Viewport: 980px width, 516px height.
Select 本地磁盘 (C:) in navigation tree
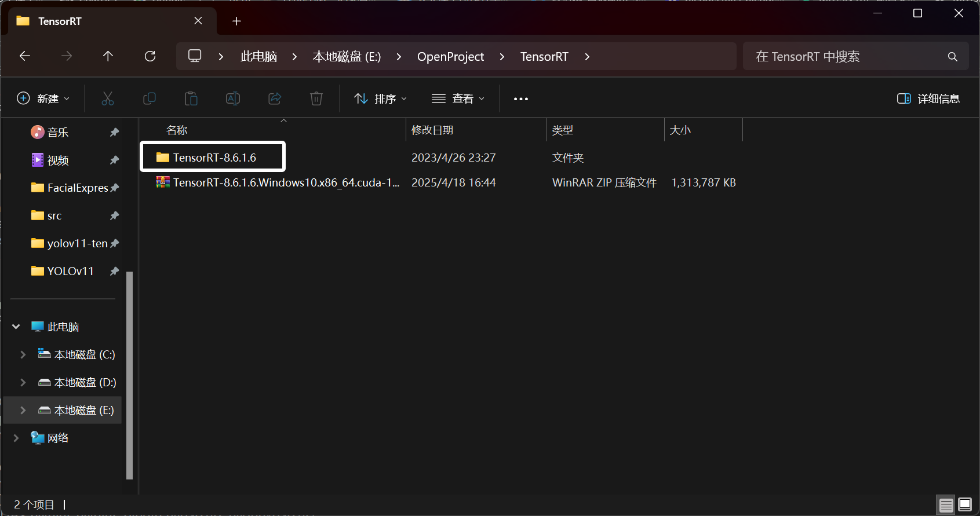coord(77,354)
